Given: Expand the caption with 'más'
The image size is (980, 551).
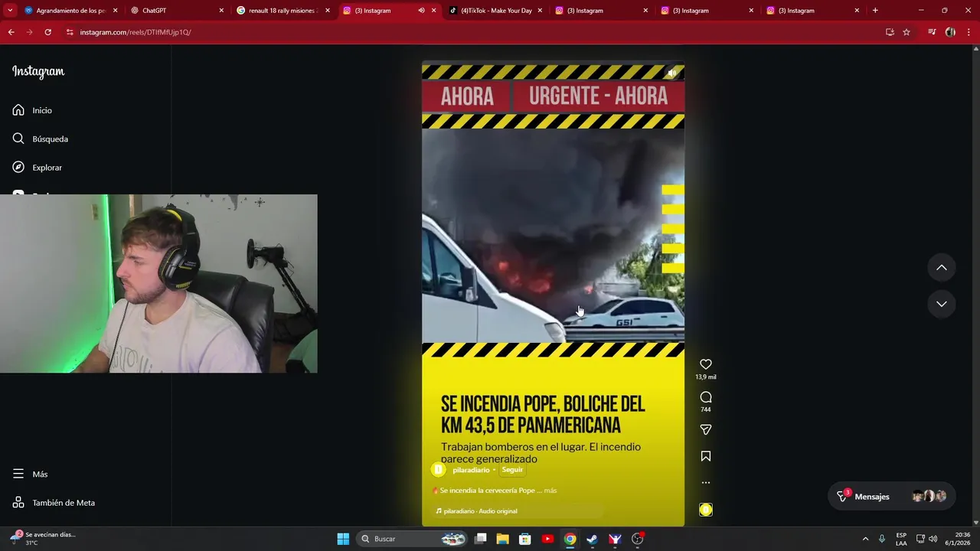Looking at the screenshot, I should (x=550, y=491).
